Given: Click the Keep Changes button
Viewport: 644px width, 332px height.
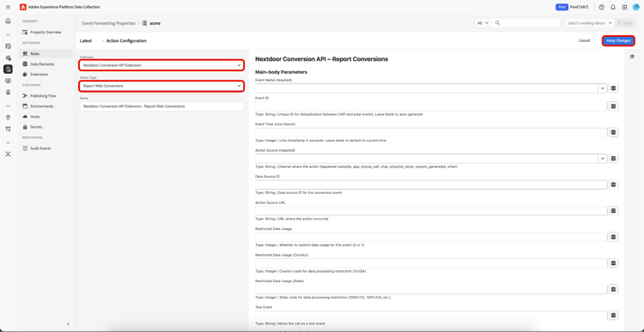Looking at the screenshot, I should (618, 40).
